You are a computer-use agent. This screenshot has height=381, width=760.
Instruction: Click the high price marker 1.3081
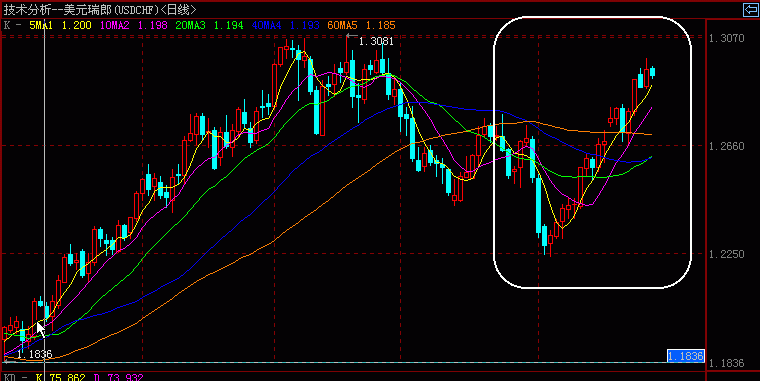click(x=376, y=42)
